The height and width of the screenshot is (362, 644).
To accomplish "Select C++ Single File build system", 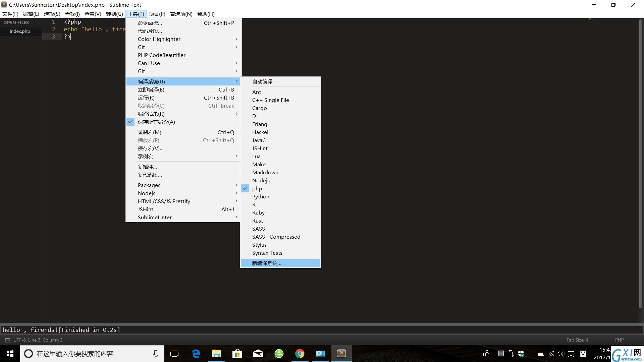I will coord(280,100).
